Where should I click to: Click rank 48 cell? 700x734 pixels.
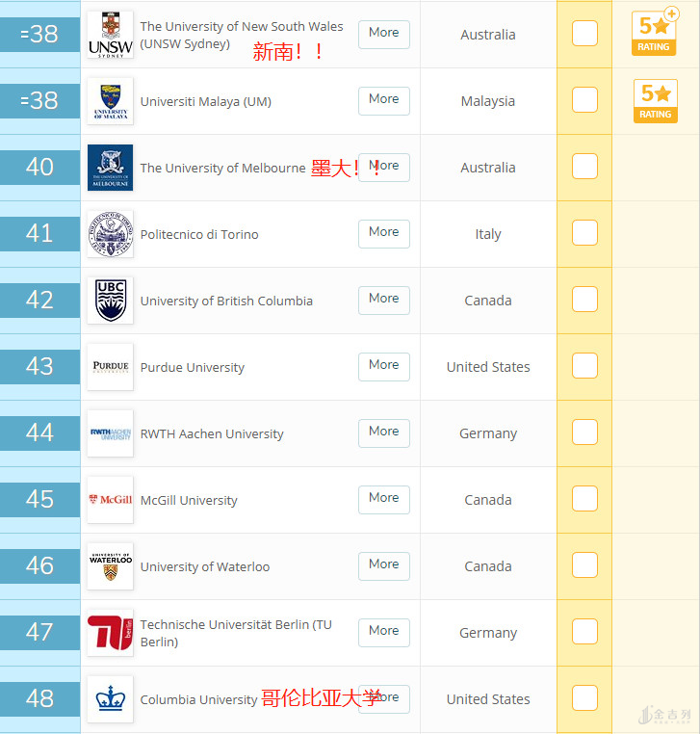[39, 699]
